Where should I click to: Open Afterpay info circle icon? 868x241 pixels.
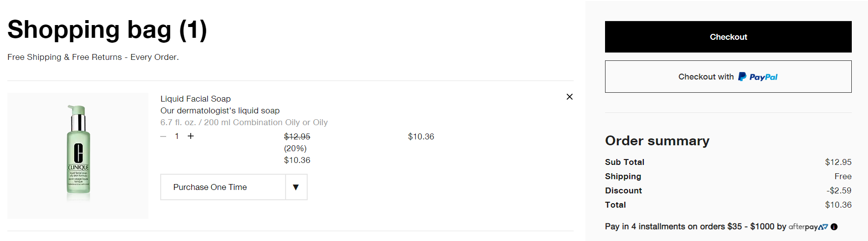click(834, 227)
